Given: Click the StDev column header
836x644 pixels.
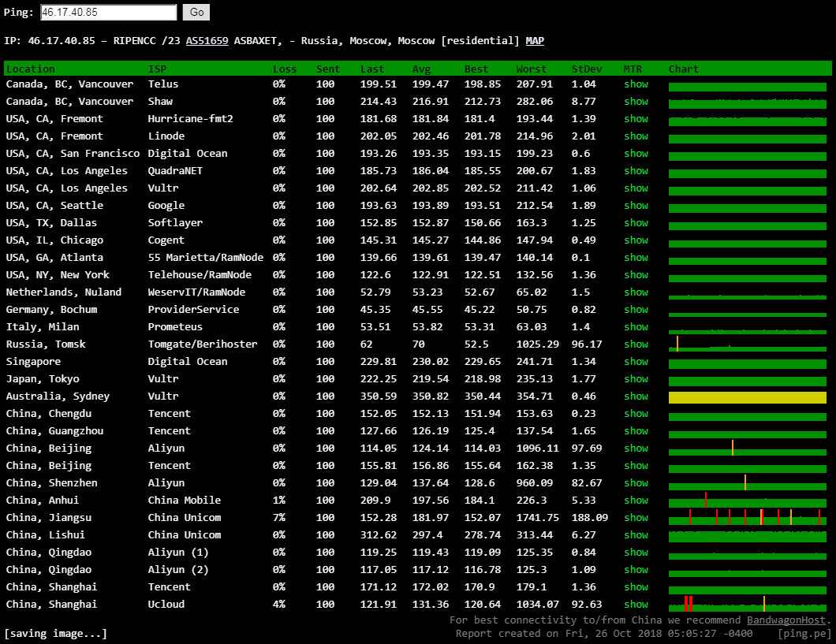Looking at the screenshot, I should [x=587, y=69].
